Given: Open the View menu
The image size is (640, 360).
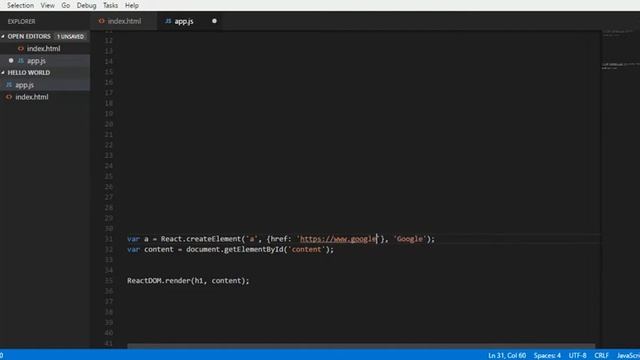Looking at the screenshot, I should (47, 5).
